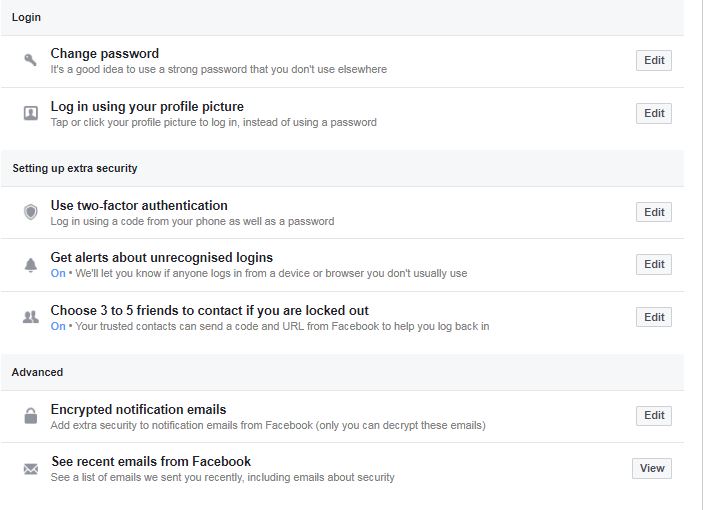
Task: Edit alerts about unrecognised logins
Action: (x=654, y=264)
